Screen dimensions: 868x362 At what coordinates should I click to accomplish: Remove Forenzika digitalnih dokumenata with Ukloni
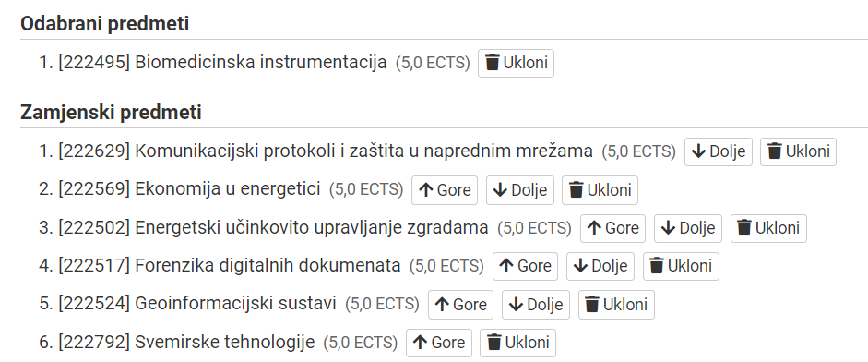681,266
